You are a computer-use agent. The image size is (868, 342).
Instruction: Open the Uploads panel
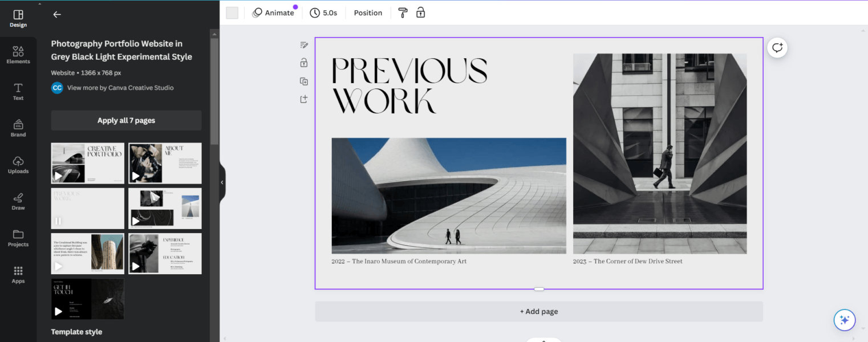(18, 165)
